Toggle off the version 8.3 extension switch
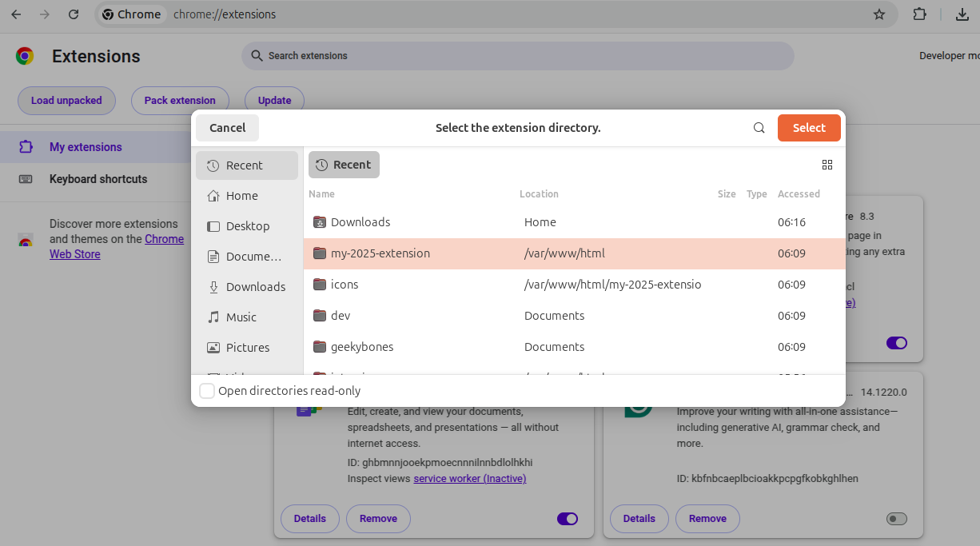Viewport: 980px width, 546px height. pos(897,343)
